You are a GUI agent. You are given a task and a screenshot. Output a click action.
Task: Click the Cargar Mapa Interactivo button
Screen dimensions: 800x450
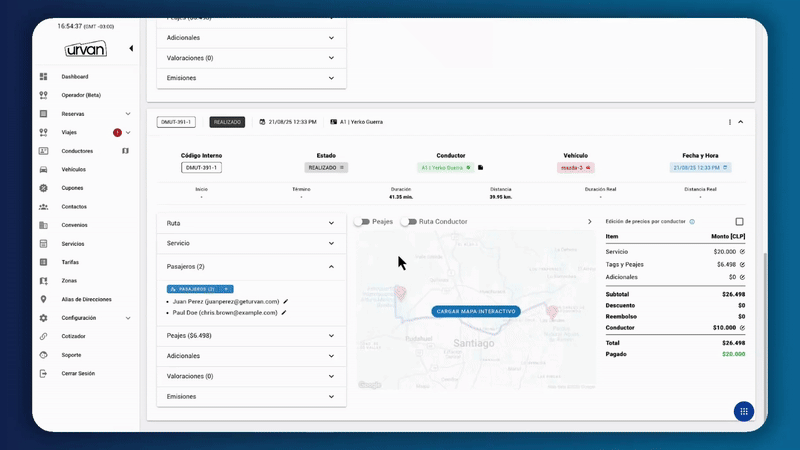point(476,311)
